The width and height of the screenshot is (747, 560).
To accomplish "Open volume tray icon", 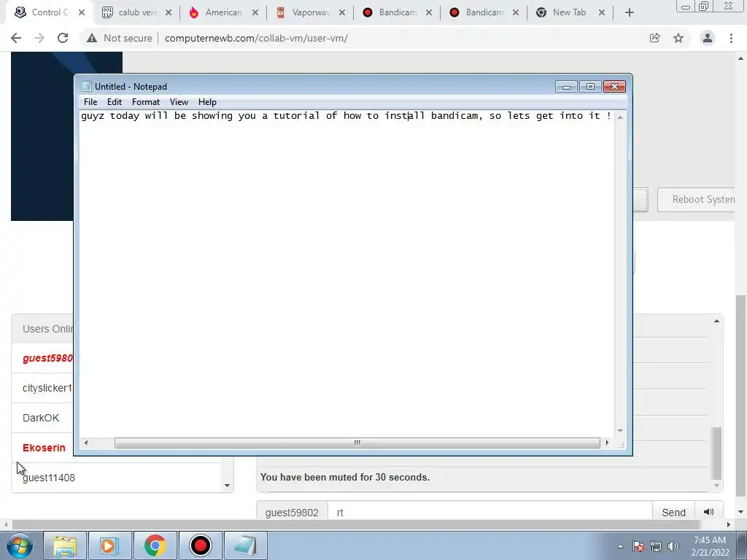I will pos(673,546).
